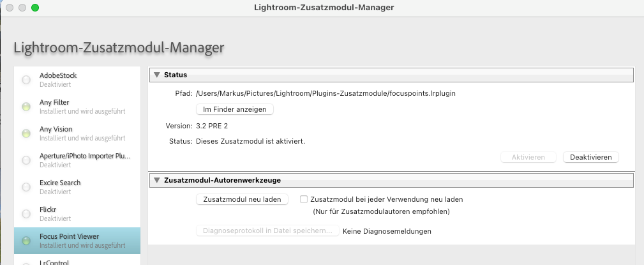
Task: Click the Aperture/iPhoto Importer status icon
Action: [26, 160]
